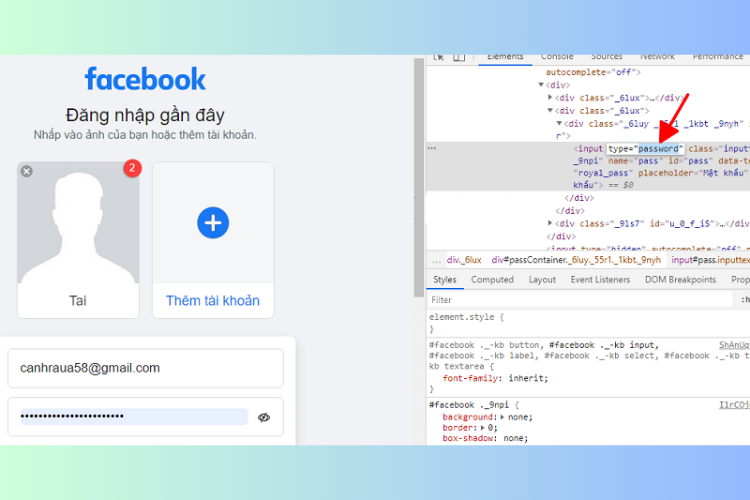Collapse the div node below autocomplete
This screenshot has height=500, width=750.
pos(541,85)
